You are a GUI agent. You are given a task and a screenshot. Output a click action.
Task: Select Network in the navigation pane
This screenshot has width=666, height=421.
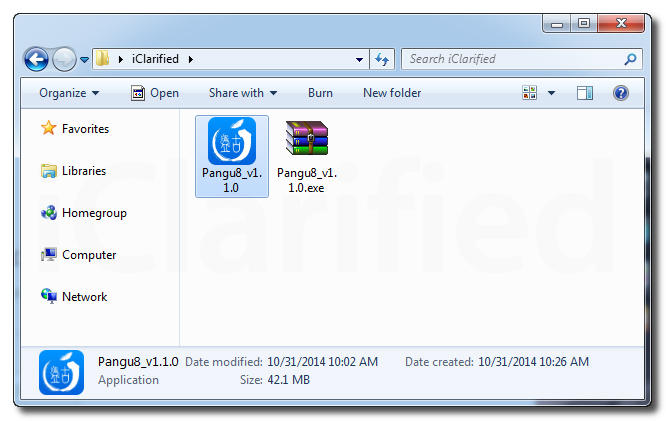click(84, 297)
